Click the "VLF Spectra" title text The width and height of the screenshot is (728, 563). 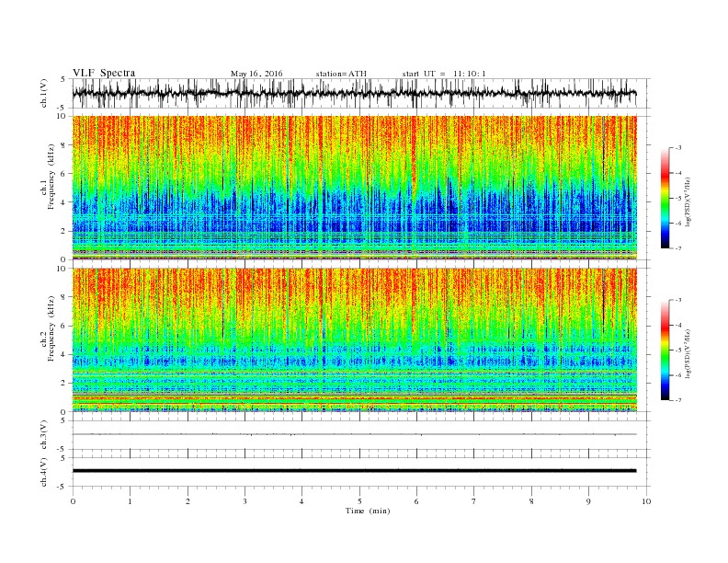tap(104, 73)
